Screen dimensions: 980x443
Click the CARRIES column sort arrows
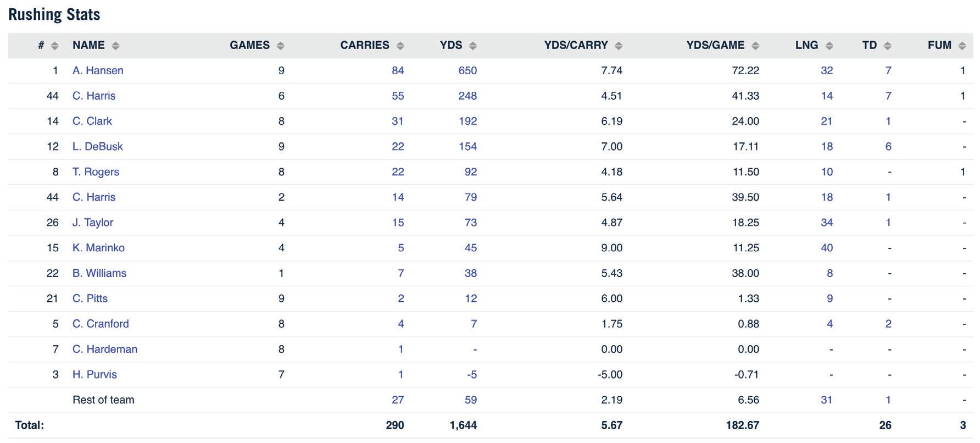click(x=400, y=46)
